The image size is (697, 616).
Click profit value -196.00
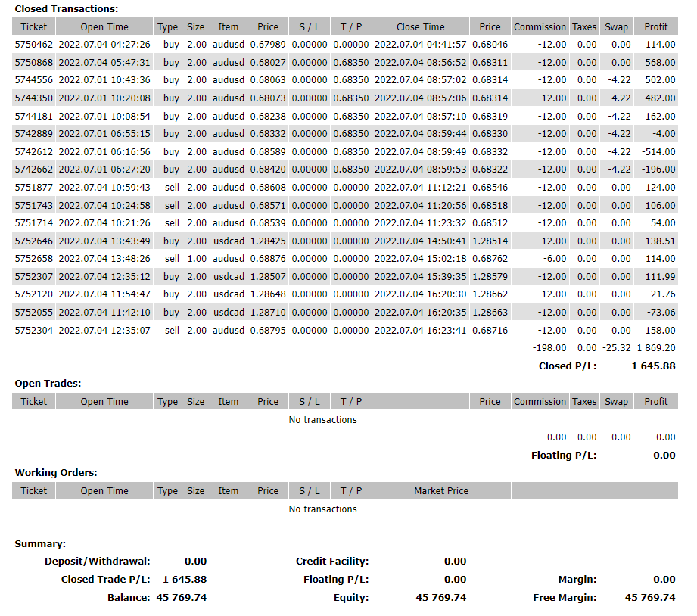coord(658,170)
